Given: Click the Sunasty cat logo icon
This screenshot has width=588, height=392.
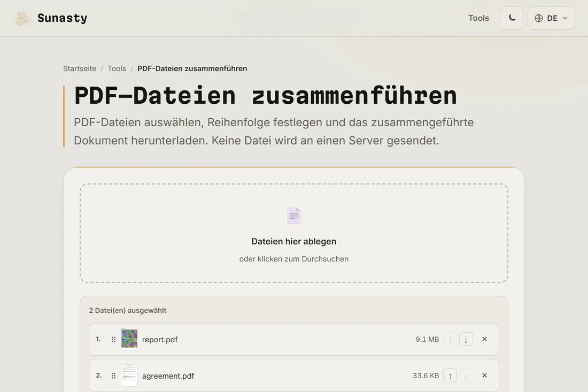Looking at the screenshot, I should click(x=22, y=18).
